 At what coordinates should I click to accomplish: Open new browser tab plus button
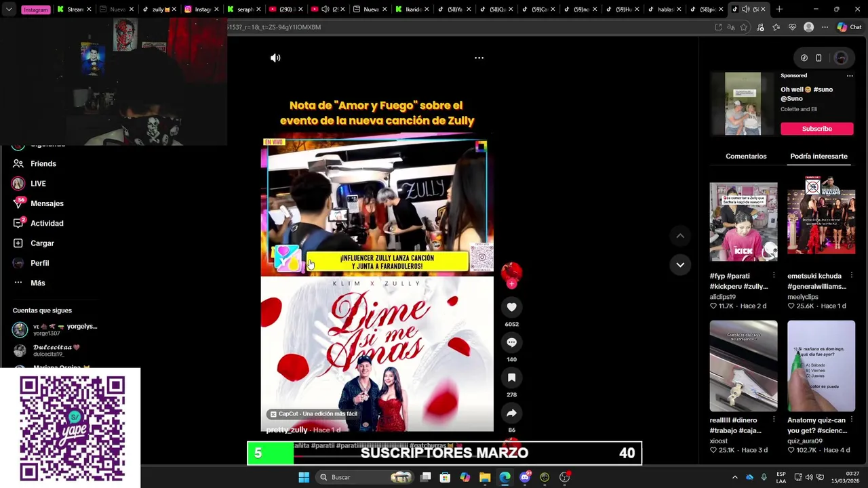[x=779, y=9]
